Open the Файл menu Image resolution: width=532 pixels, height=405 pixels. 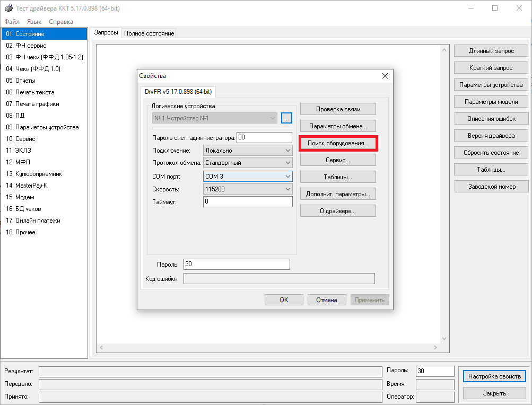12,22
